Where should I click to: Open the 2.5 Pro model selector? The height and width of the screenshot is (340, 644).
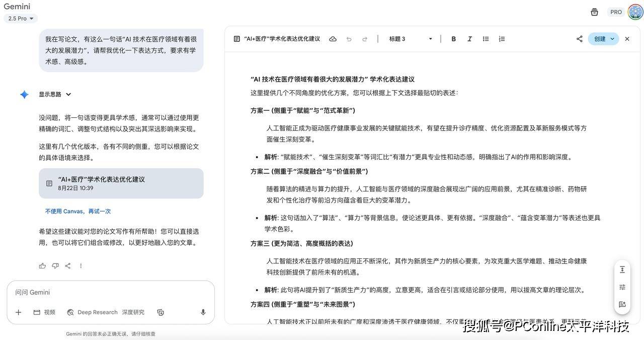[x=21, y=19]
